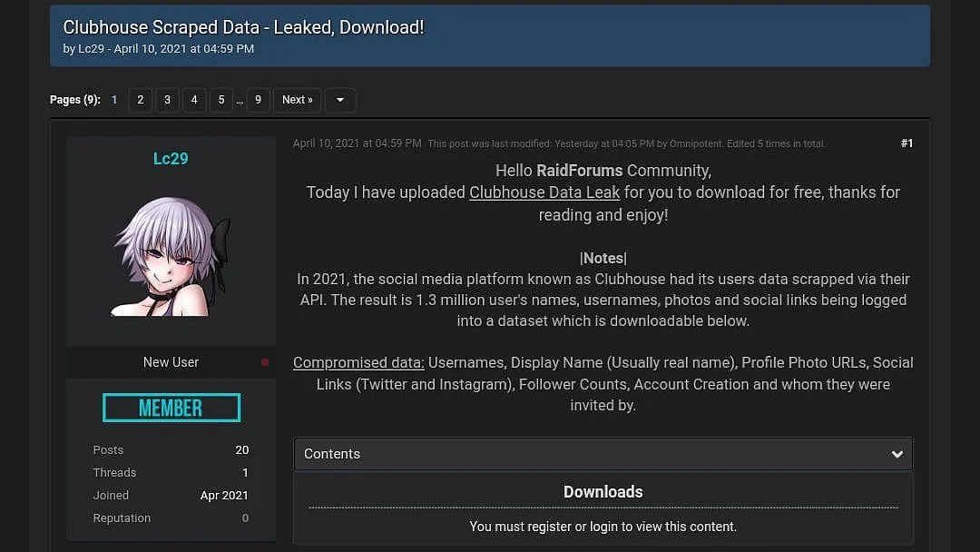
Task: Click the Threads count 1
Action: click(x=245, y=473)
